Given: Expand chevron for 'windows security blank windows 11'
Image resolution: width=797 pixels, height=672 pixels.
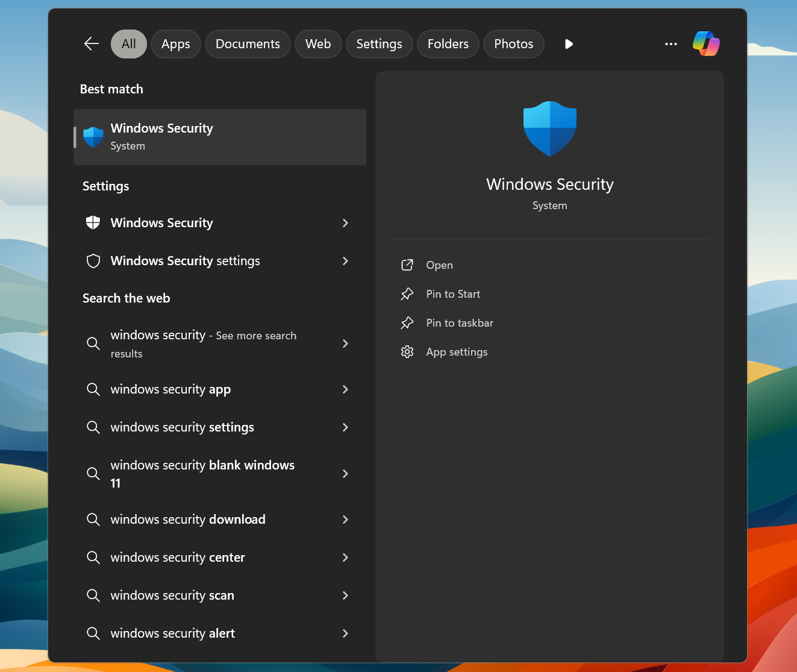Looking at the screenshot, I should click(345, 474).
